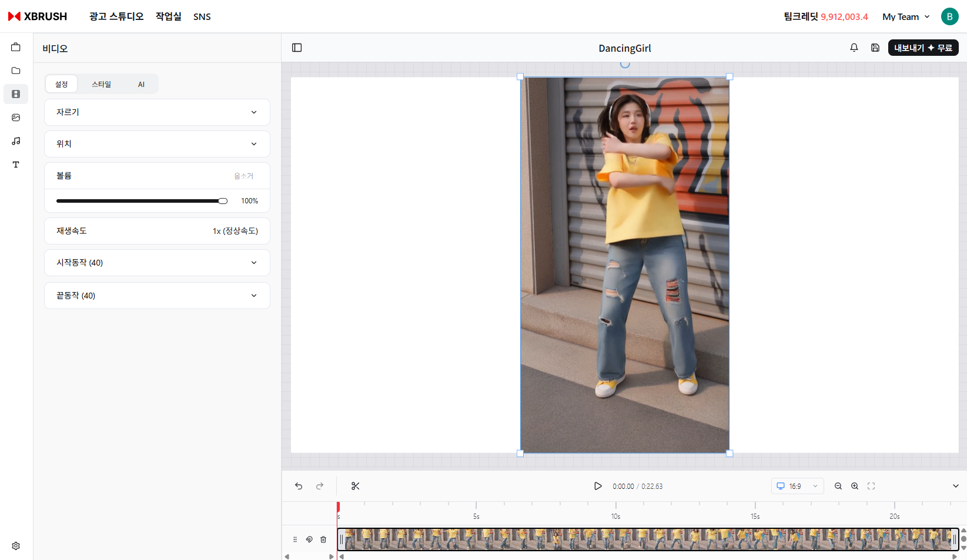Play the video from the timeline

click(x=598, y=486)
